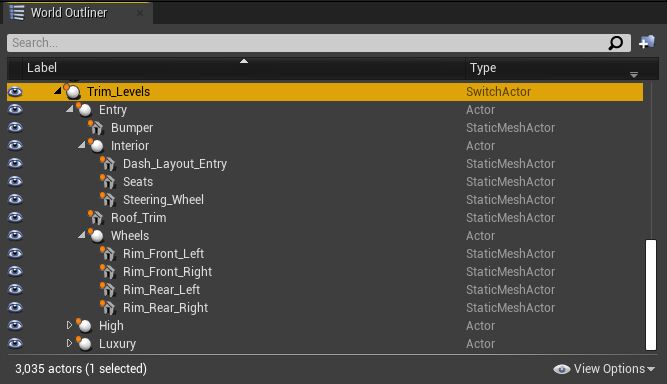
Task: Toggle visibility of Interior actor
Action: (x=15, y=145)
